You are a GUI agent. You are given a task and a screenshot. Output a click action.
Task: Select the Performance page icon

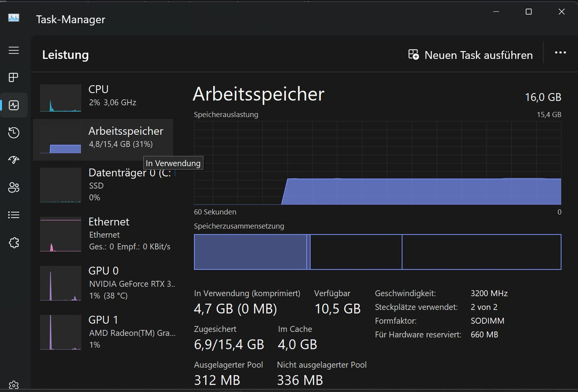coord(14,105)
